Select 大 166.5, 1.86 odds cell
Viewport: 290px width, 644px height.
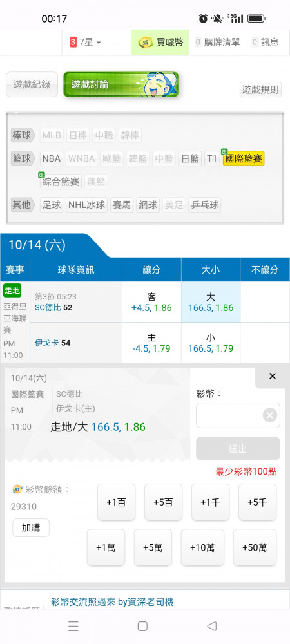click(211, 302)
